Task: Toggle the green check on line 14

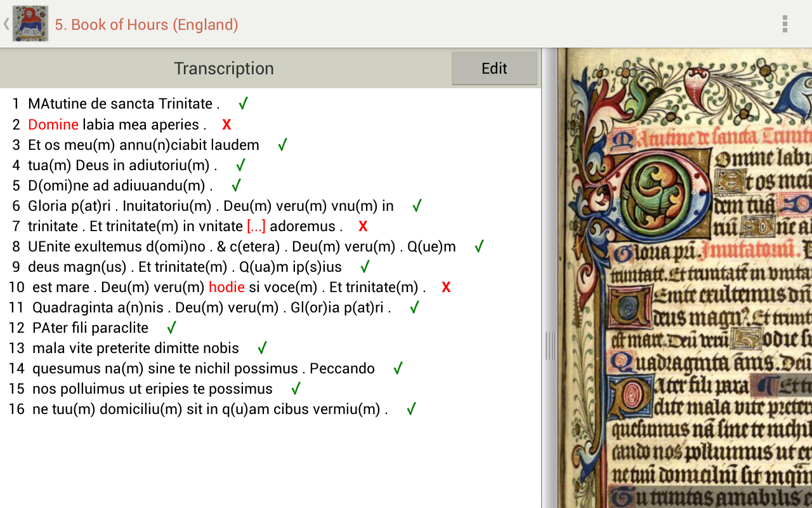Action: [x=397, y=368]
